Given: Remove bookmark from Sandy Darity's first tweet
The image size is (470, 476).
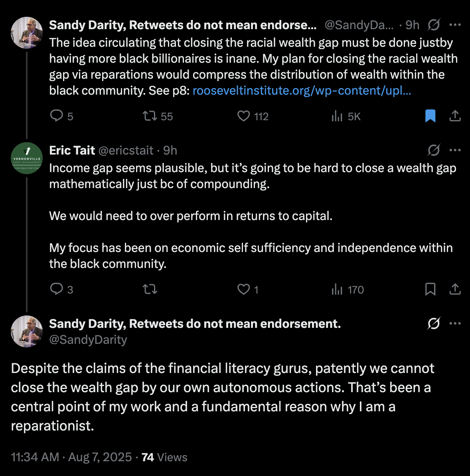Looking at the screenshot, I should 430,116.
